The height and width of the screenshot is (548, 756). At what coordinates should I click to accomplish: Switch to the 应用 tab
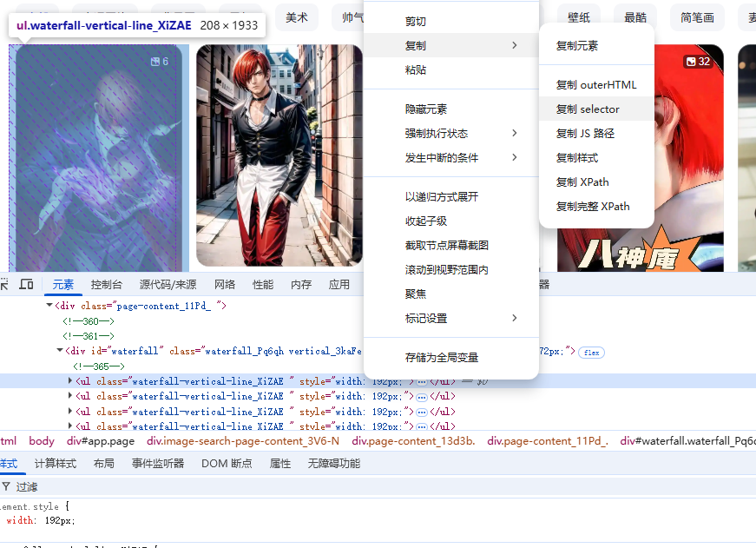click(x=339, y=285)
